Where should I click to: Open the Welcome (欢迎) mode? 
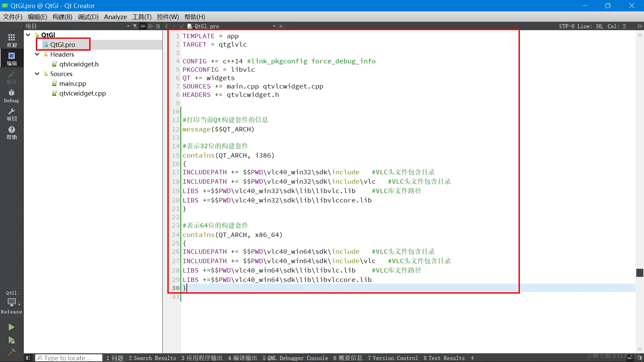(11, 40)
